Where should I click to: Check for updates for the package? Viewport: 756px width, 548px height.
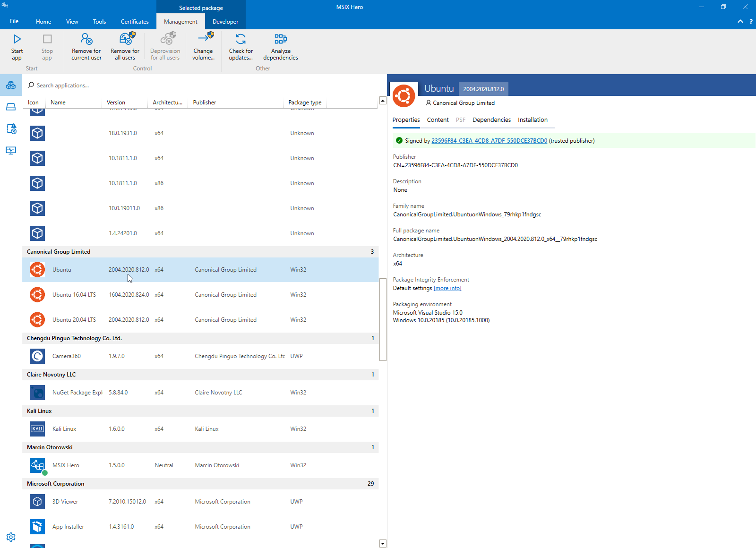pyautogui.click(x=241, y=47)
